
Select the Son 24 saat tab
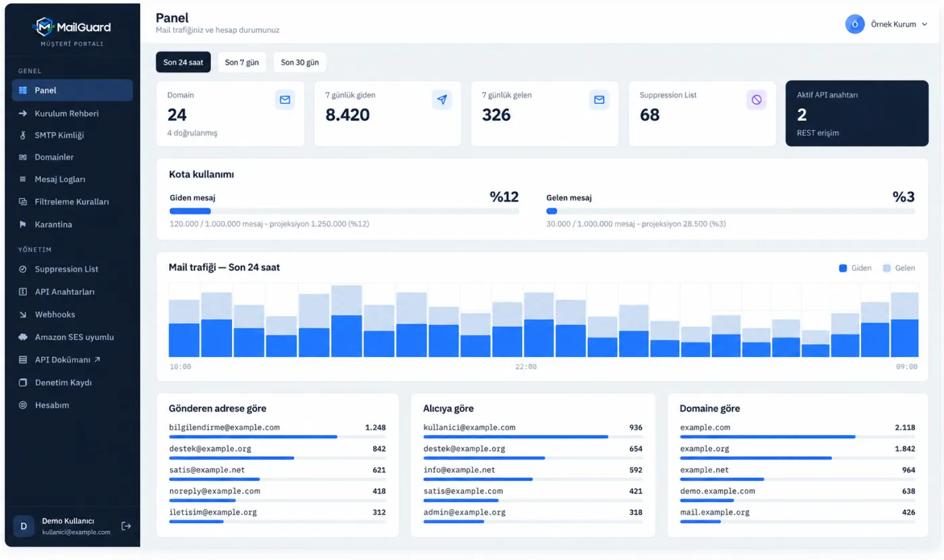183,62
